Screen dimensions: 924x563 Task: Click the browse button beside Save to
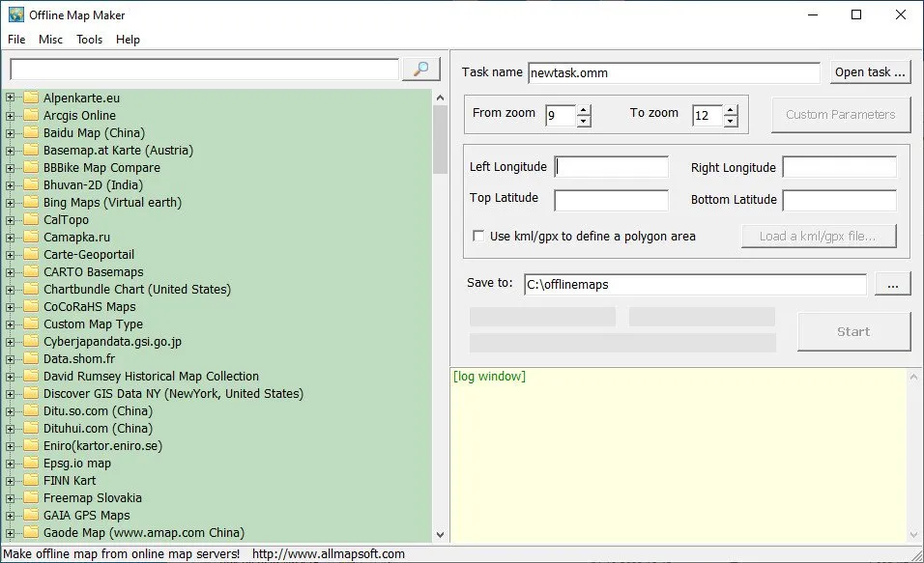(893, 285)
